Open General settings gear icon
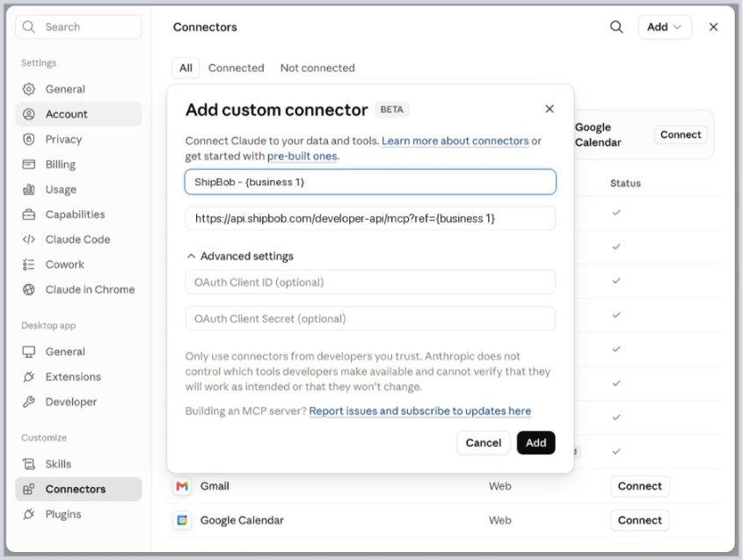The height and width of the screenshot is (560, 743). coord(29,89)
